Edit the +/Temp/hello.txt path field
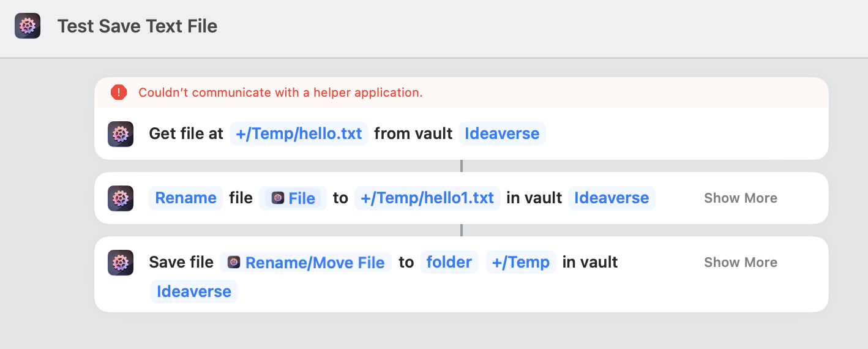 (x=299, y=133)
